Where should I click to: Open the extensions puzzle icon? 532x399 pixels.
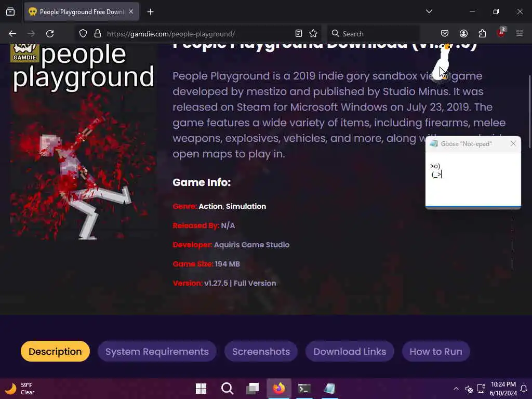pos(482,33)
